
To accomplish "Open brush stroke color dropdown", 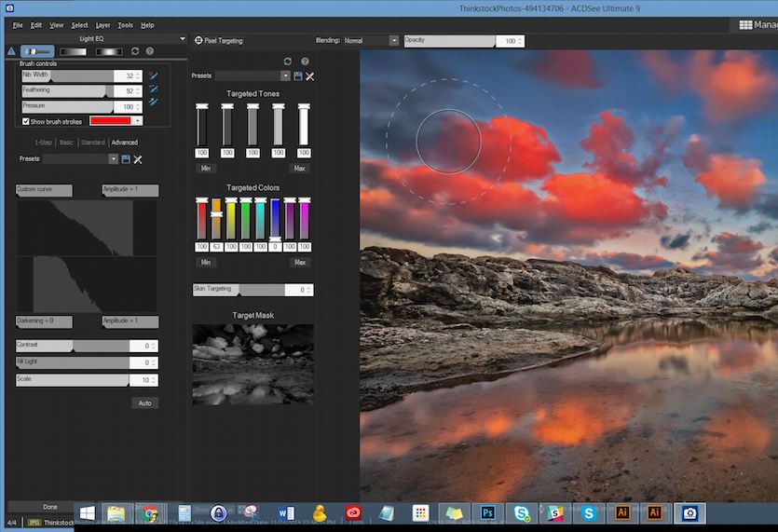I will [138, 120].
